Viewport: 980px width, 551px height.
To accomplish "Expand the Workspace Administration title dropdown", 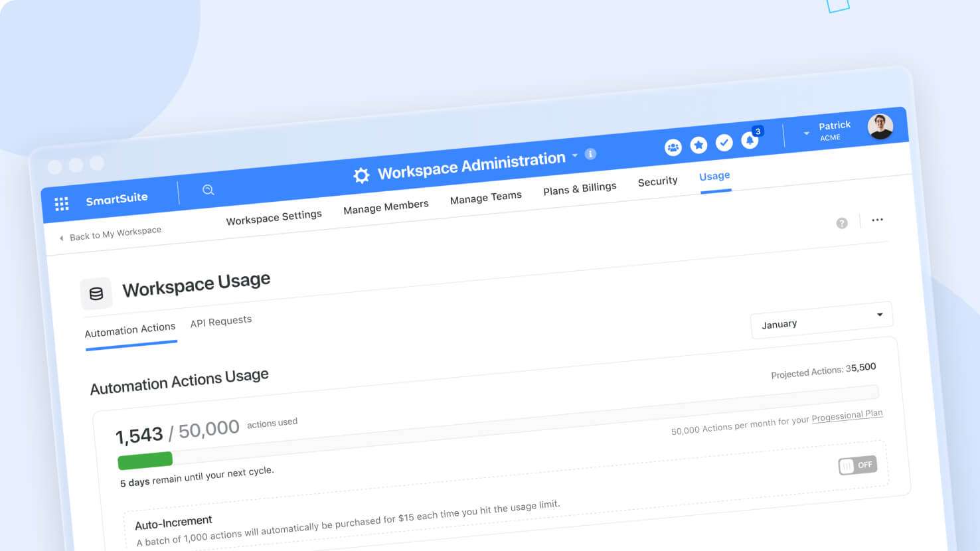I will [x=575, y=155].
